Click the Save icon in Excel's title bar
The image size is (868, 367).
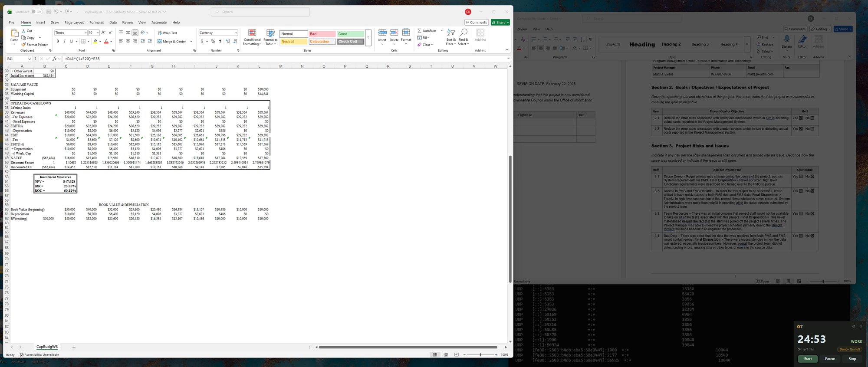[48, 12]
